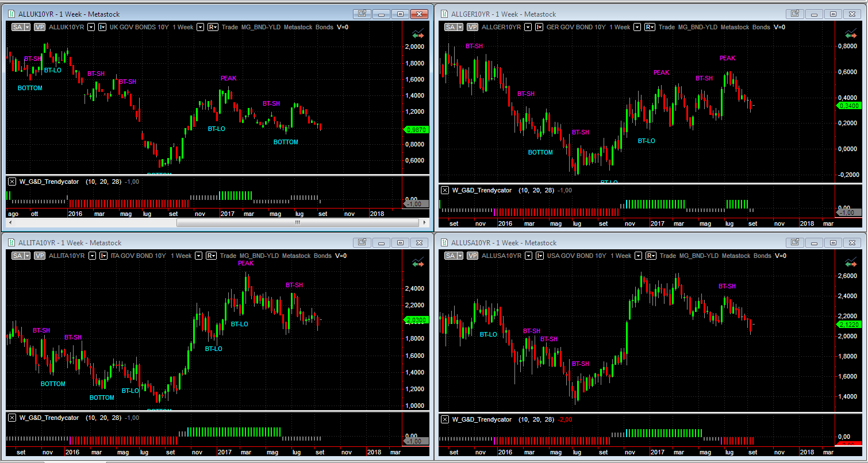The width and height of the screenshot is (868, 463).
Task: Open the chart style dropdown before GER GOV BOND 10Y
Action: point(539,27)
